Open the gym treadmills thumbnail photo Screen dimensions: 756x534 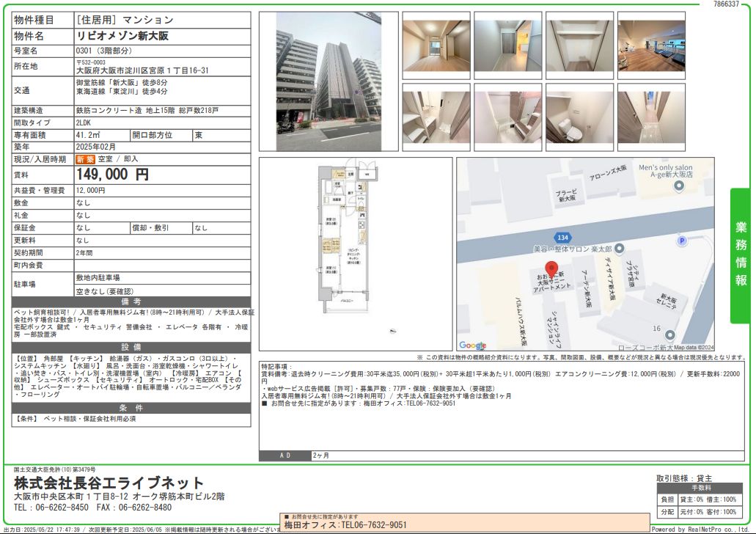[651, 45]
